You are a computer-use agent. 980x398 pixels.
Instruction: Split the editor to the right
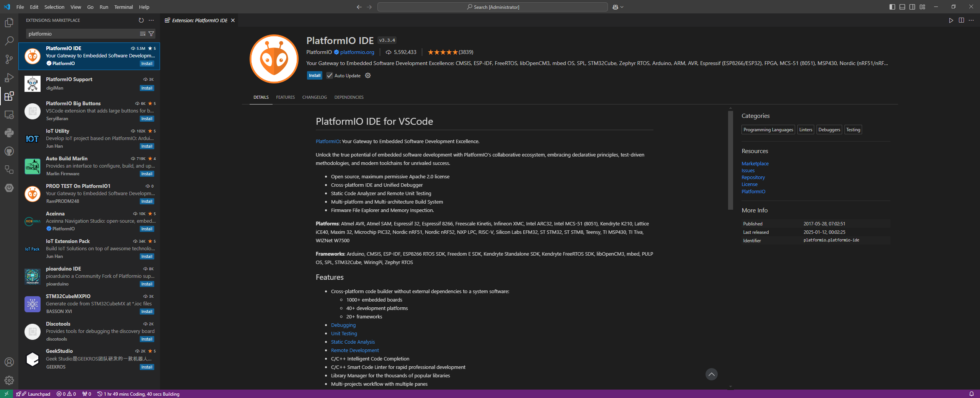[x=961, y=20]
